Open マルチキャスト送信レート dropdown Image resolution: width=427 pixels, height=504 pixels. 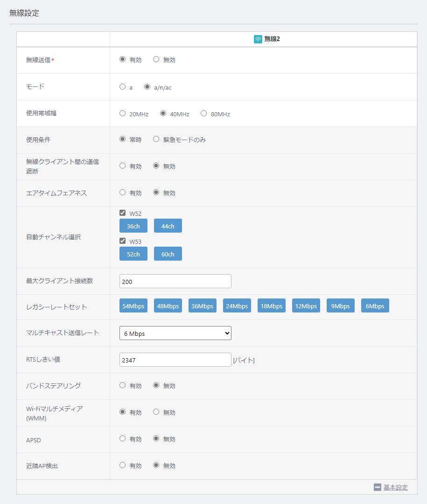pyautogui.click(x=175, y=334)
